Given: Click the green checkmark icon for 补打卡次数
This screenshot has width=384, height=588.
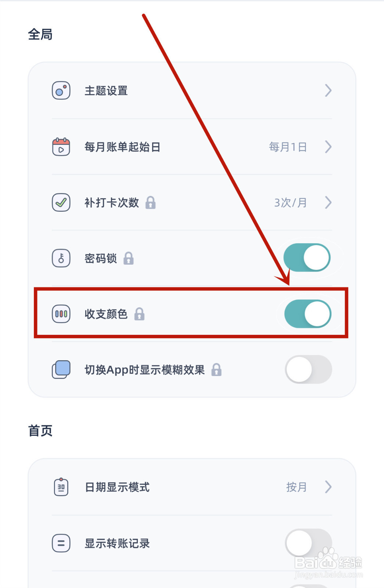Looking at the screenshot, I should point(61,202).
